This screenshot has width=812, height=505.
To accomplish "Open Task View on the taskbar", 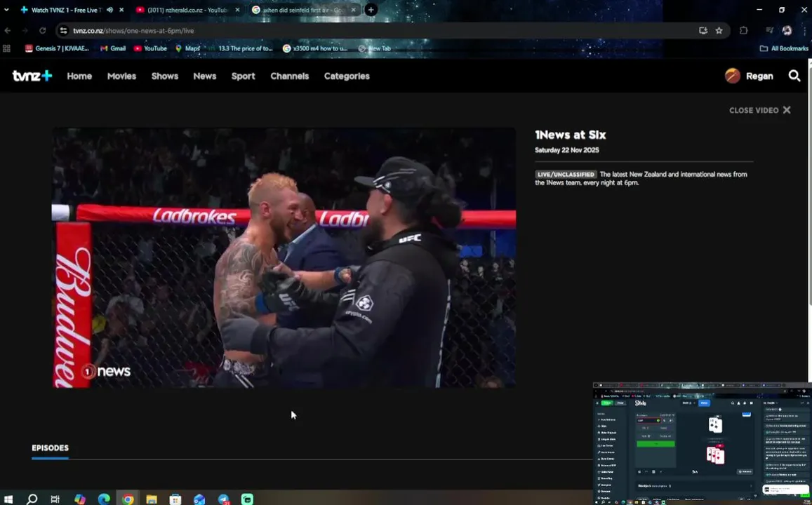I will coord(55,499).
